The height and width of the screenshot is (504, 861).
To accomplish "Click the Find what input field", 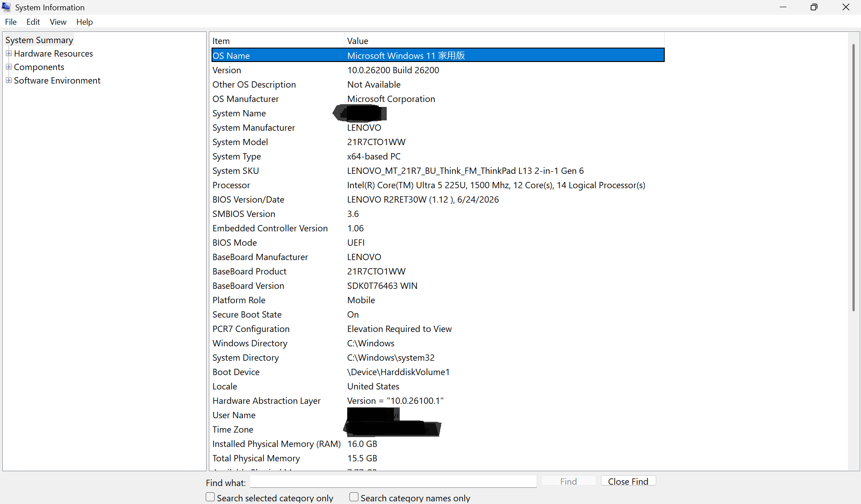I will (x=393, y=482).
